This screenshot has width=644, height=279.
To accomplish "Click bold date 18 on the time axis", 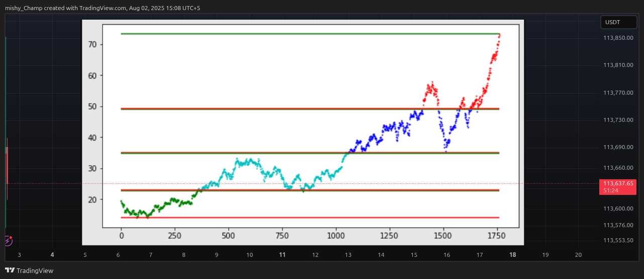I will click(x=513, y=255).
